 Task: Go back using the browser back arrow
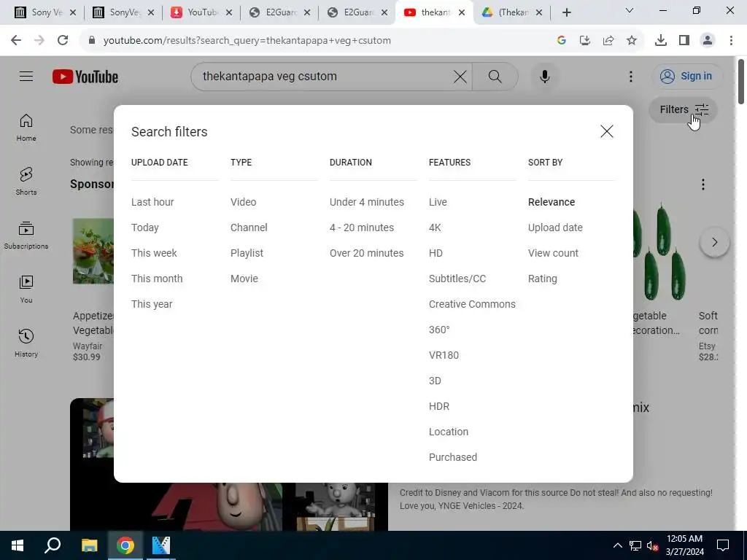[16, 41]
